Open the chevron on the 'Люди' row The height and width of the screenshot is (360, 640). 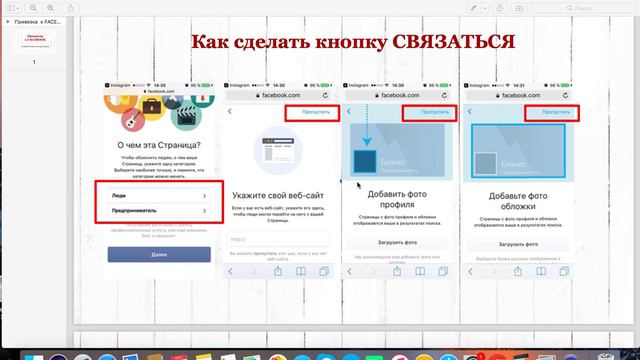(204, 196)
